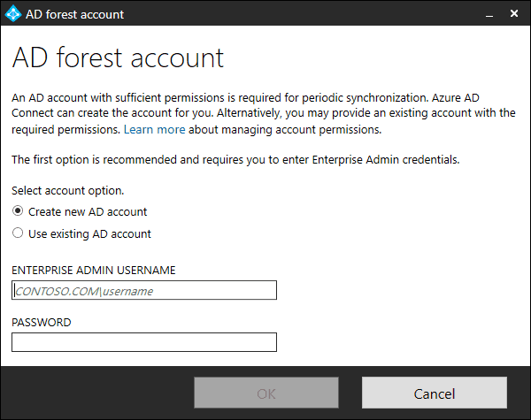Click the large 'AD forest account' heading
Screen dimensions: 531x420
pos(118,57)
